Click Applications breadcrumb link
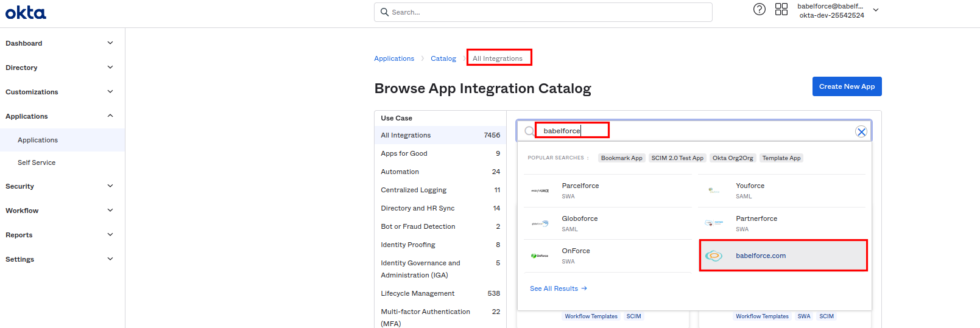980x328 pixels. [394, 58]
